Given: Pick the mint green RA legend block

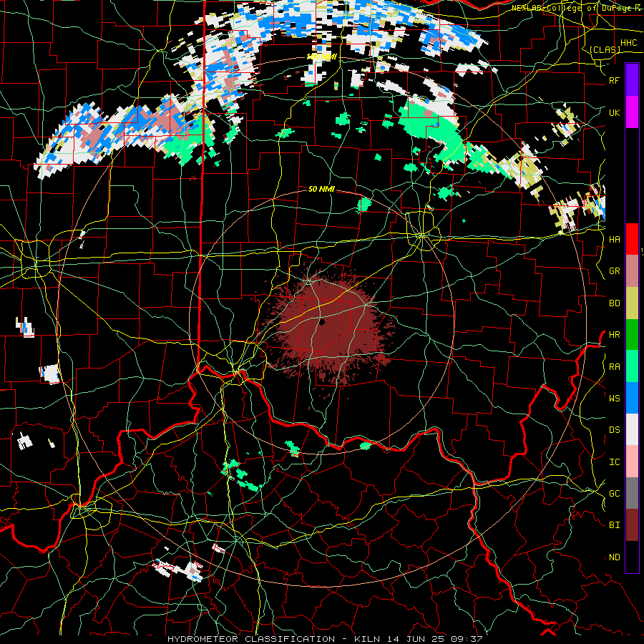Looking at the screenshot, I should coord(632,366).
